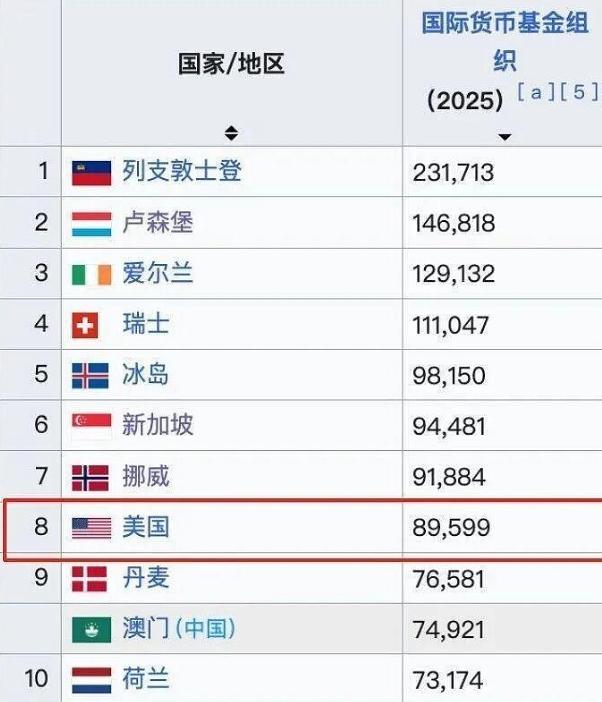Viewport: 602px width, 702px height.
Task: Open footnote reference [a]
Action: click(x=536, y=92)
